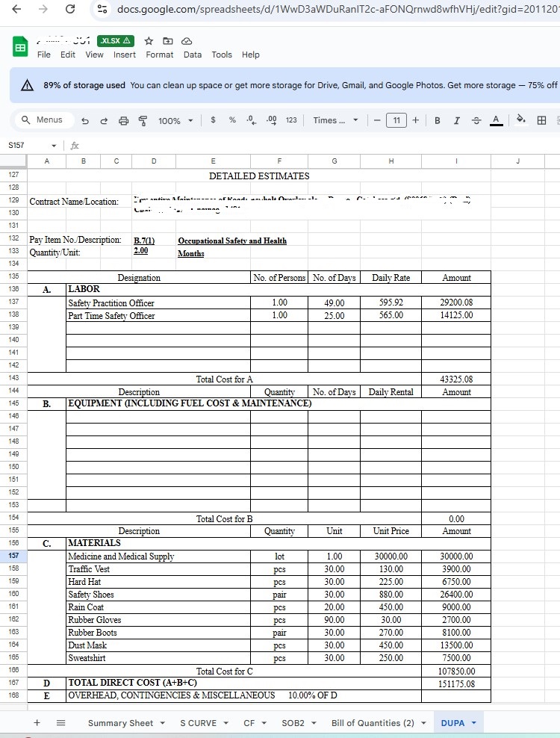Open the text color picker
The height and width of the screenshot is (738, 560).
pos(496,120)
